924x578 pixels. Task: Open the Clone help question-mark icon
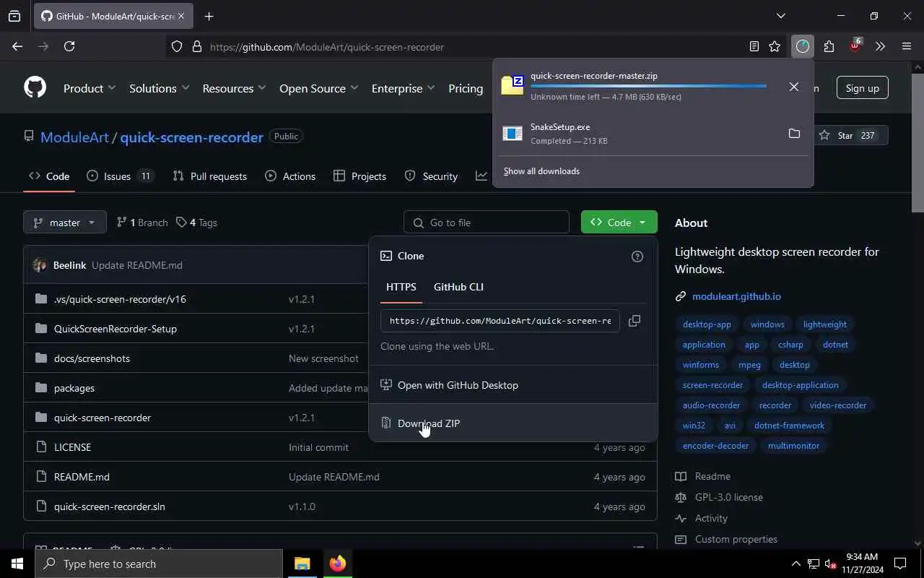coord(637,256)
